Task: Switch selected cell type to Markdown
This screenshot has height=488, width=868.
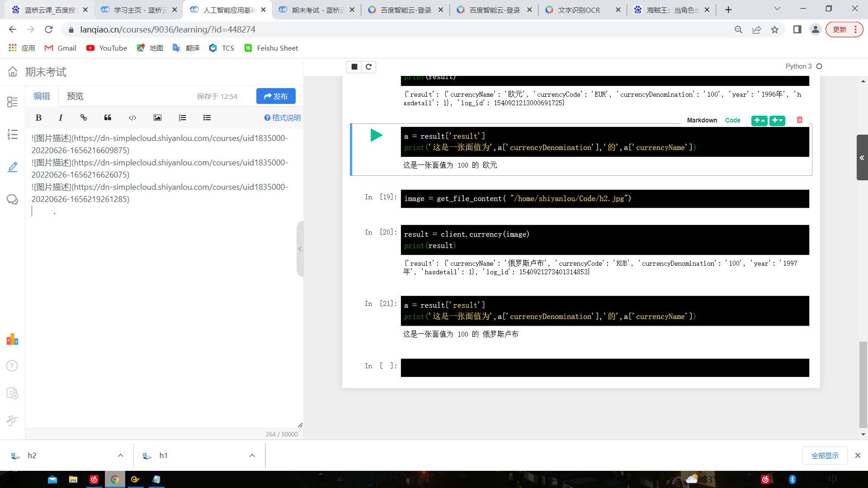Action: click(702, 120)
